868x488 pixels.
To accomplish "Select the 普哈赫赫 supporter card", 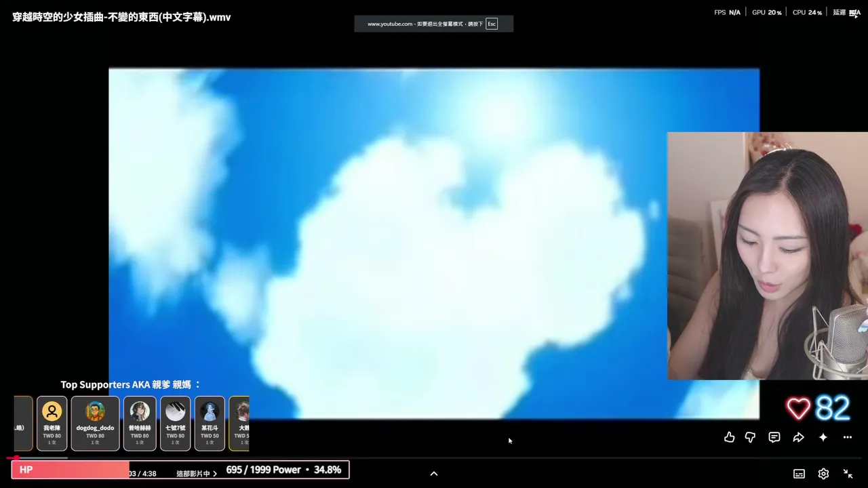I will [x=140, y=424].
